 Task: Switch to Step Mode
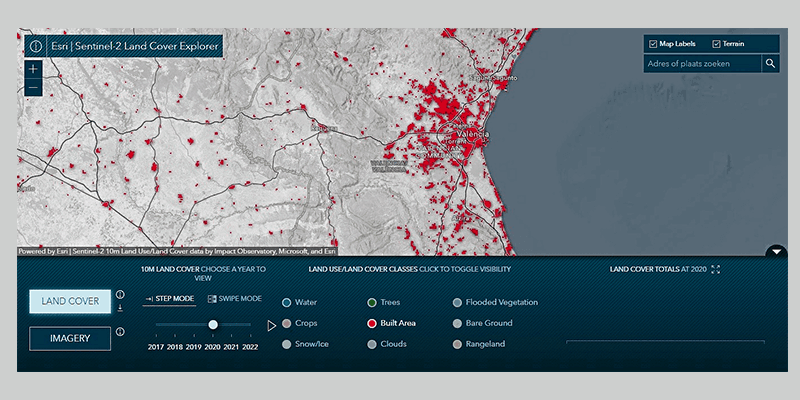click(169, 299)
